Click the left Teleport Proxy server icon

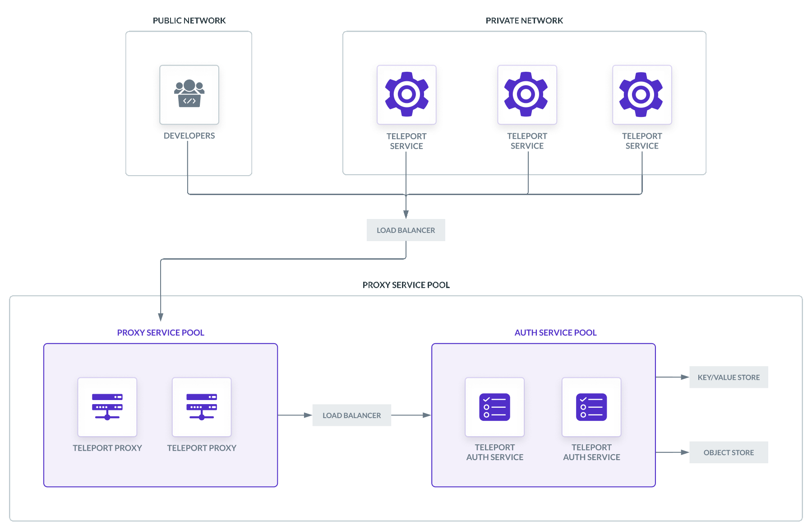pyautogui.click(x=107, y=407)
